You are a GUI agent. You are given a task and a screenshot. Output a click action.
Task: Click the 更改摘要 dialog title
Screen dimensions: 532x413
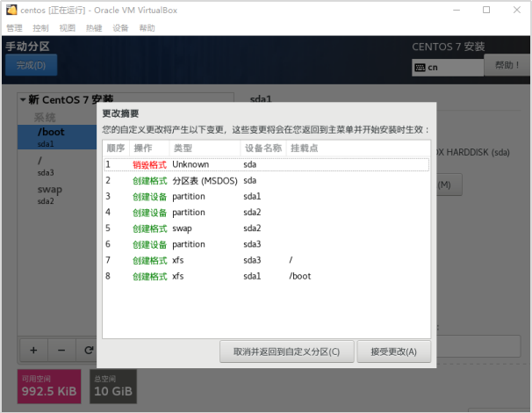click(x=120, y=113)
